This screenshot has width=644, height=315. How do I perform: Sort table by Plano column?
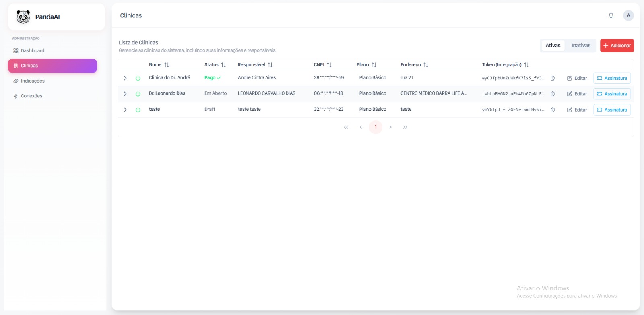point(374,65)
